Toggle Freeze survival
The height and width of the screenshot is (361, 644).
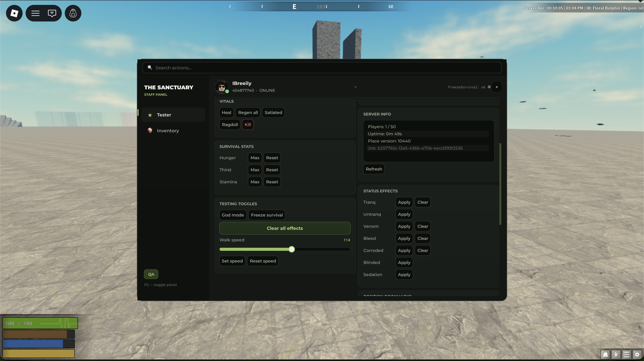[267, 215]
